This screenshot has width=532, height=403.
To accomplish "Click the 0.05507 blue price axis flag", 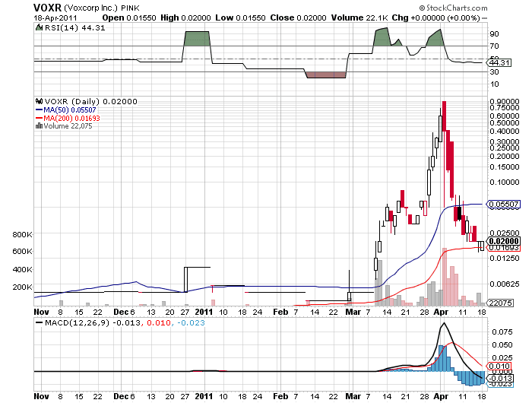I will click(x=503, y=204).
